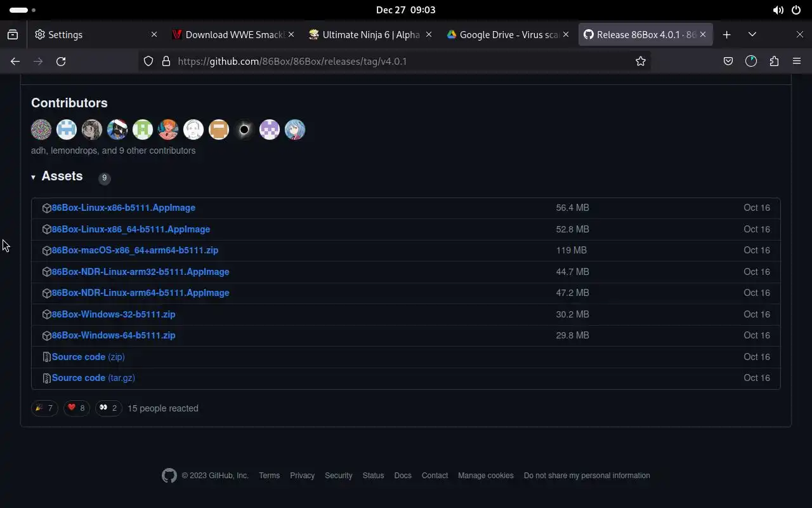Bookmark this page with the star icon
This screenshot has width=812, height=508.
coord(641,61)
